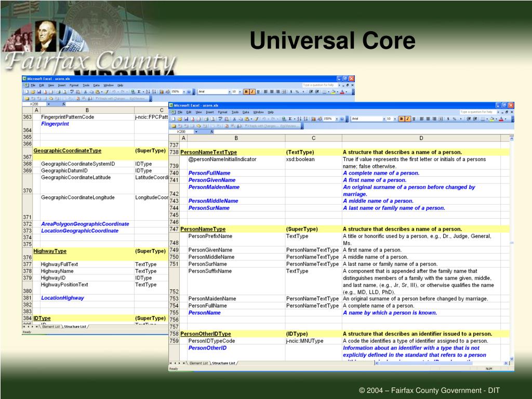Open 150% zoom dropdown in back window
The width and height of the screenshot is (532, 399).
click(x=184, y=91)
